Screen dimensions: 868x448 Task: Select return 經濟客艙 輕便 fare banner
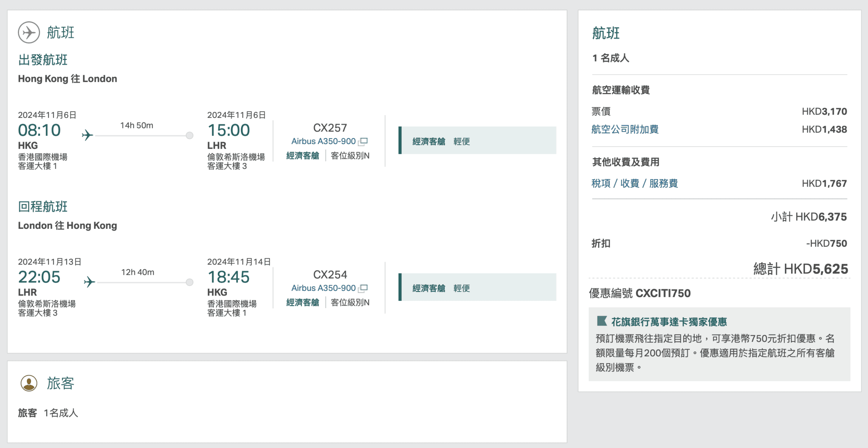[x=477, y=287]
